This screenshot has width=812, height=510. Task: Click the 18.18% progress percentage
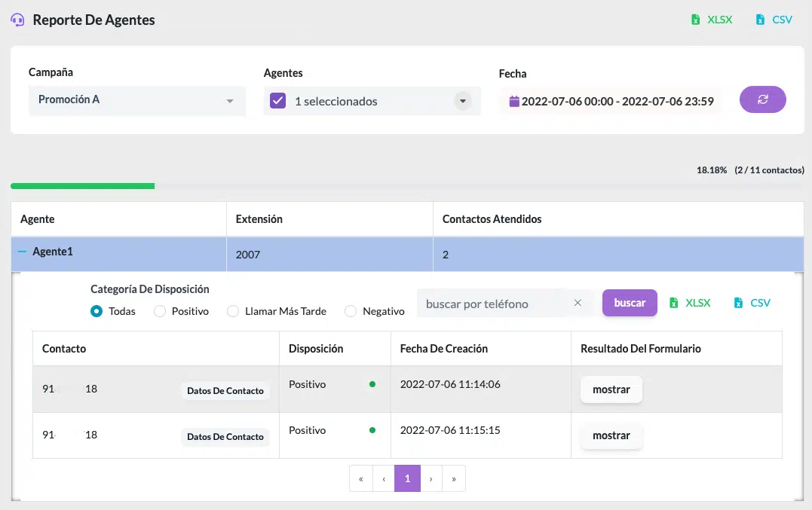click(x=712, y=170)
